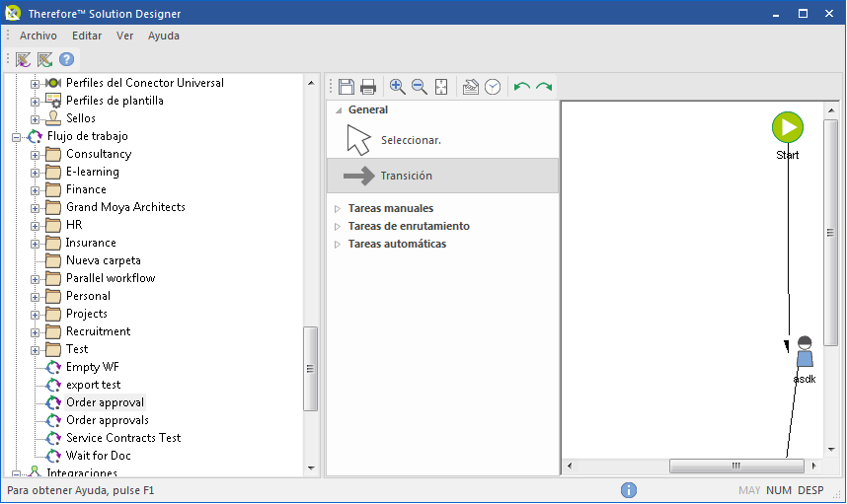
Task: Expand the Finance folder
Action: point(35,190)
